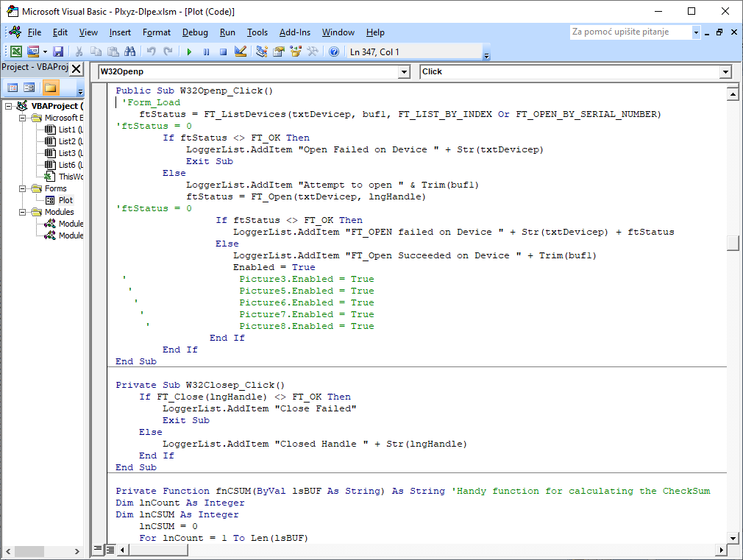The width and height of the screenshot is (743, 560).
Task: Open the Add-Ins menu
Action: coord(295,32)
